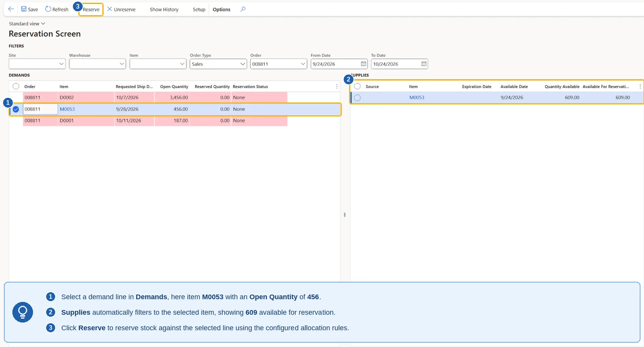
Task: Click the search magnifier icon in toolbar
Action: (x=243, y=9)
